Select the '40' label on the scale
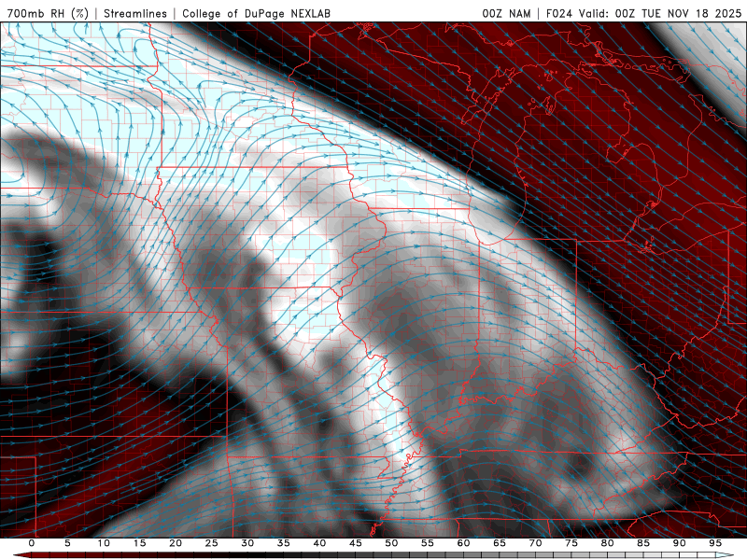 pos(319,543)
